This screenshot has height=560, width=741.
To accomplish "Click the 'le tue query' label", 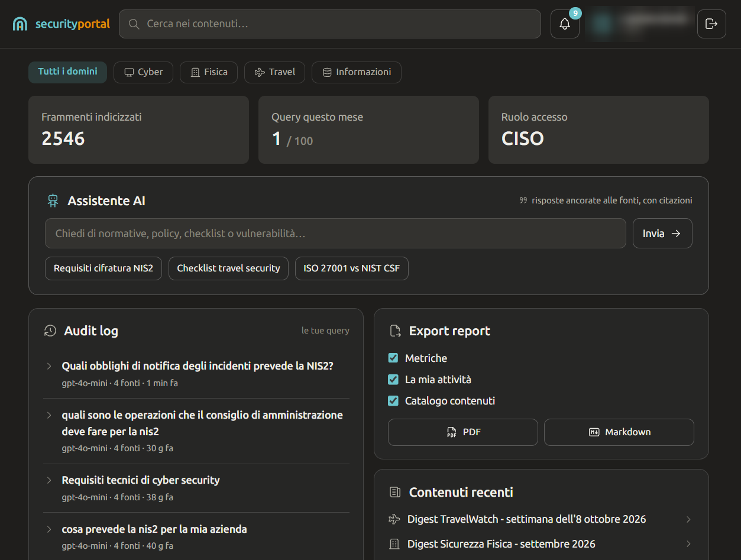I will pos(325,331).
